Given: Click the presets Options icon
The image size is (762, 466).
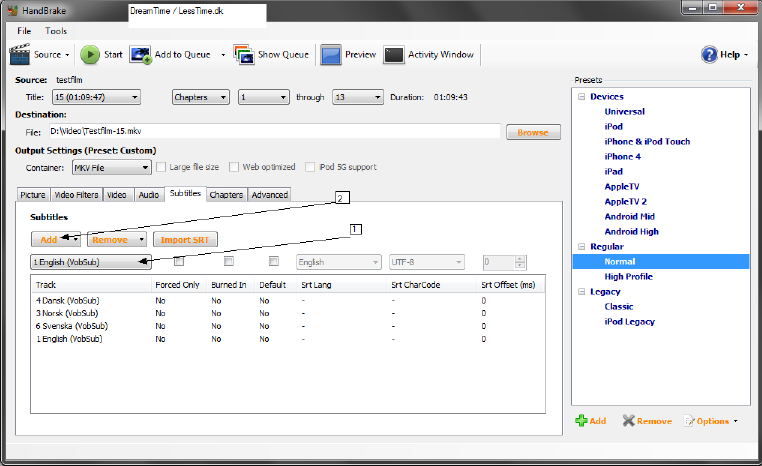Looking at the screenshot, I should [689, 421].
